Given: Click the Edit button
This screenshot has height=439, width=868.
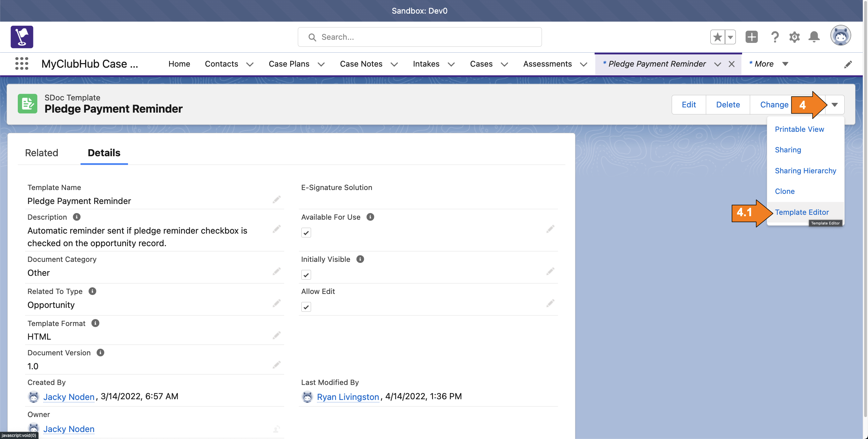Looking at the screenshot, I should [688, 104].
